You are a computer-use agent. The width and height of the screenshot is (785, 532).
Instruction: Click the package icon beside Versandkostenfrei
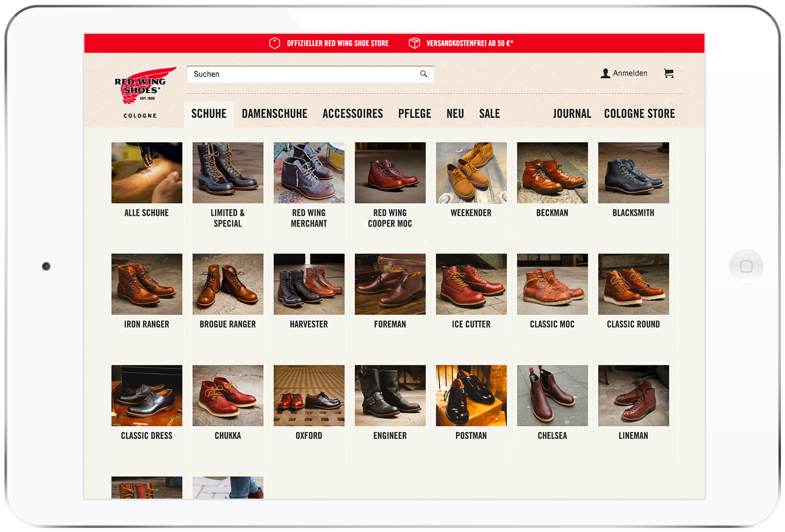coord(414,43)
